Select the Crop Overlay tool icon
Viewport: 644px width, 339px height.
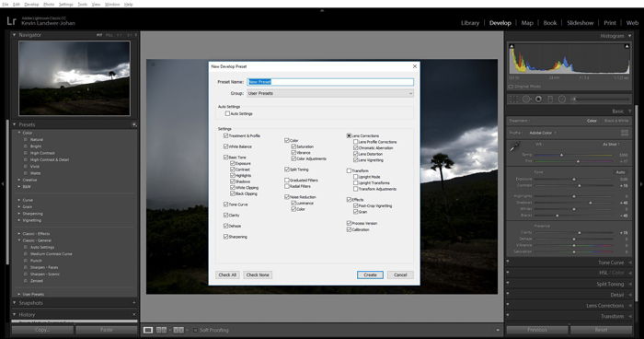pos(513,99)
